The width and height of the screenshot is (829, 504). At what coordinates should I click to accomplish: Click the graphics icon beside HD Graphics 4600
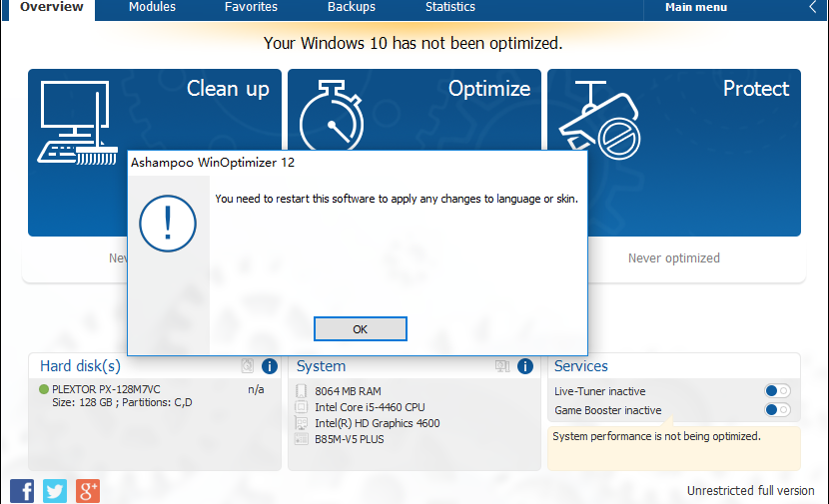click(x=301, y=423)
